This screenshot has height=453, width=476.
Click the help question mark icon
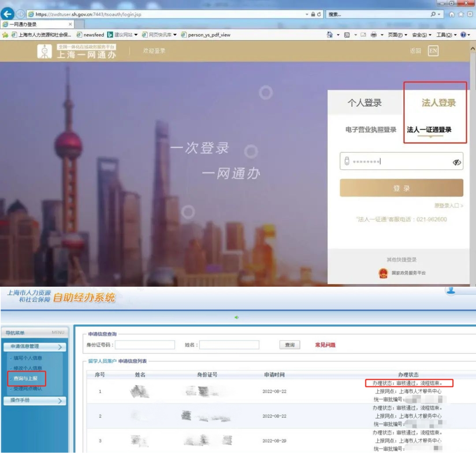pos(463,35)
